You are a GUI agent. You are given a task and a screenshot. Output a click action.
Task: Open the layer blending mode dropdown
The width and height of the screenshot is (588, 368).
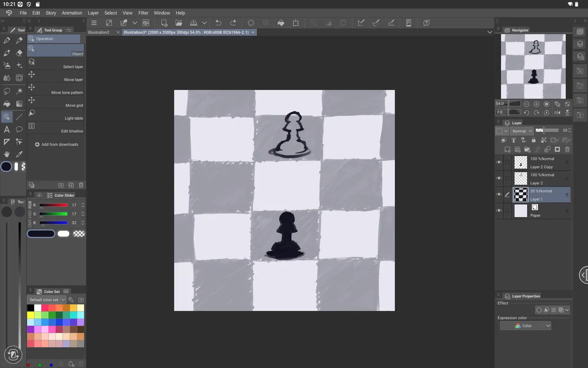click(x=521, y=131)
